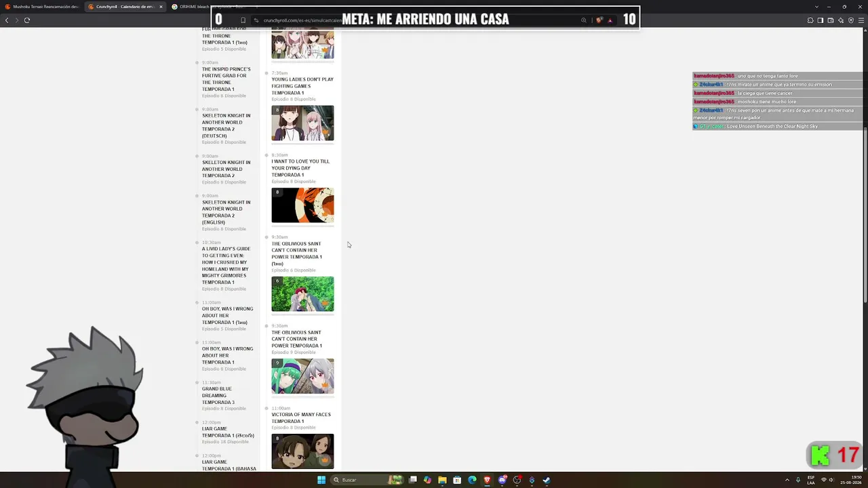Open the Brave Shields lion icon
The height and width of the screenshot is (488, 868).
click(x=599, y=20)
